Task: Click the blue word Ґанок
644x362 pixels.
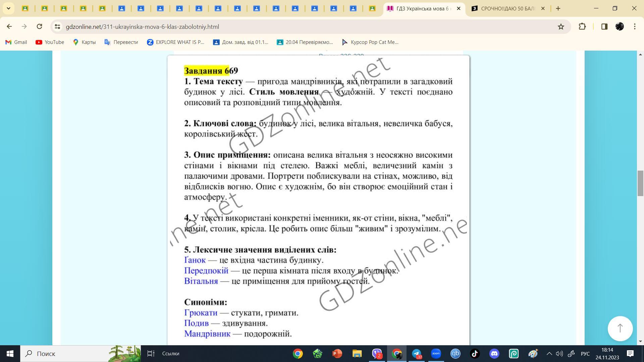Action: coord(195,260)
